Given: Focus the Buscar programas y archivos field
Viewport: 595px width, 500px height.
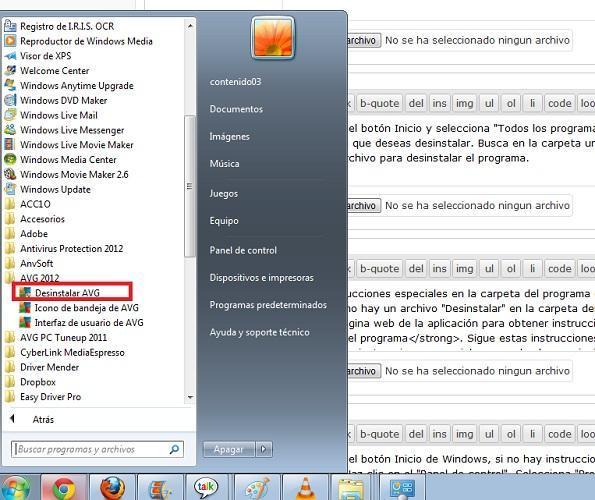Looking at the screenshot, I should [x=91, y=449].
